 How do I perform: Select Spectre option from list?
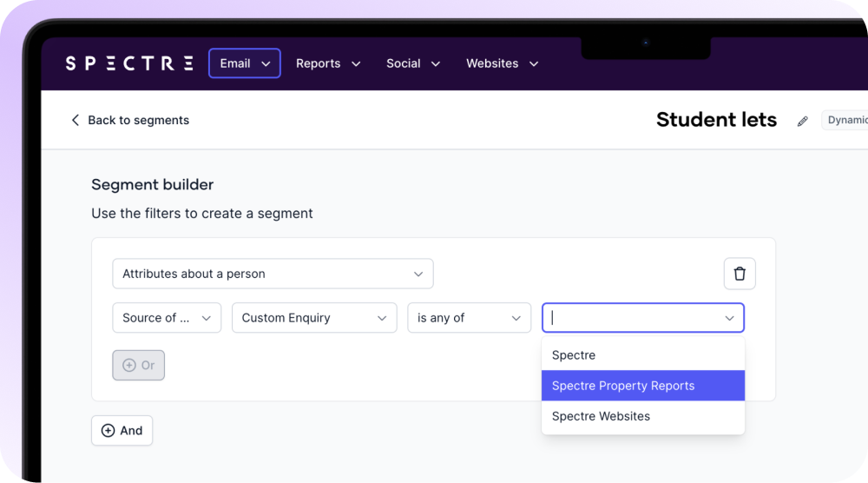(643, 355)
